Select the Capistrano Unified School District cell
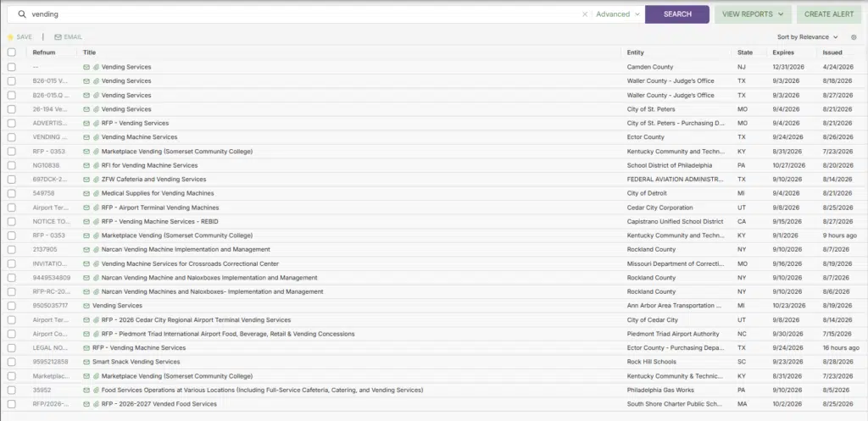The width and height of the screenshot is (868, 421). pyautogui.click(x=675, y=222)
